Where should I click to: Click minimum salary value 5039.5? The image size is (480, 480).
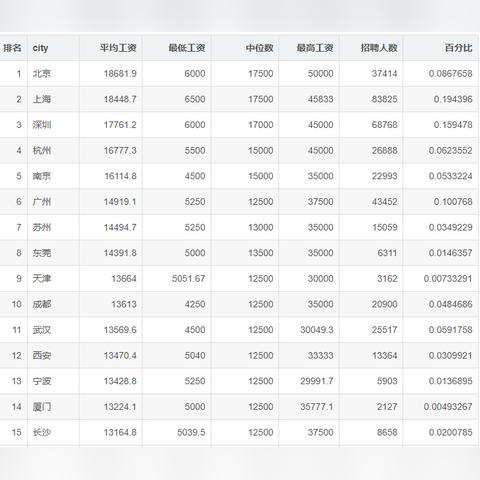coord(191,432)
